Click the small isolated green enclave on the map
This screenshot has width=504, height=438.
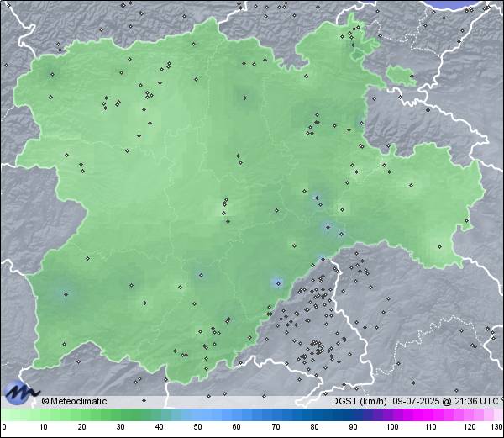pos(401,76)
